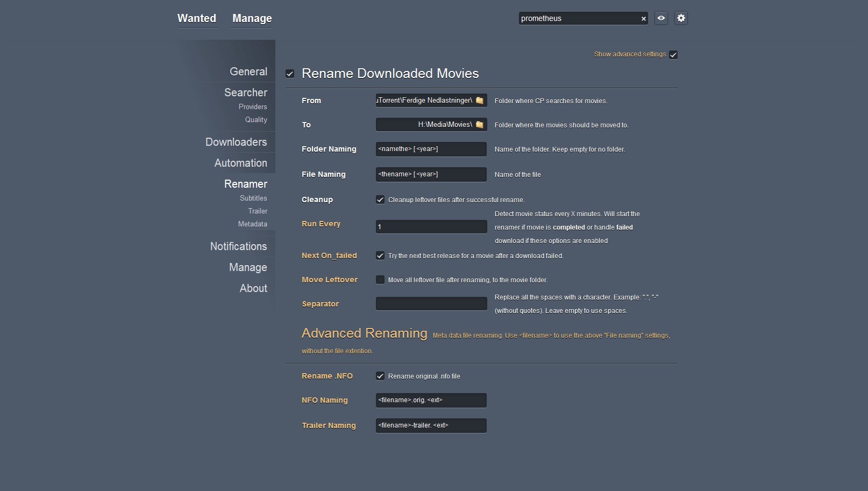Open the Wanted tab
The width and height of the screenshot is (868, 491).
tap(197, 18)
